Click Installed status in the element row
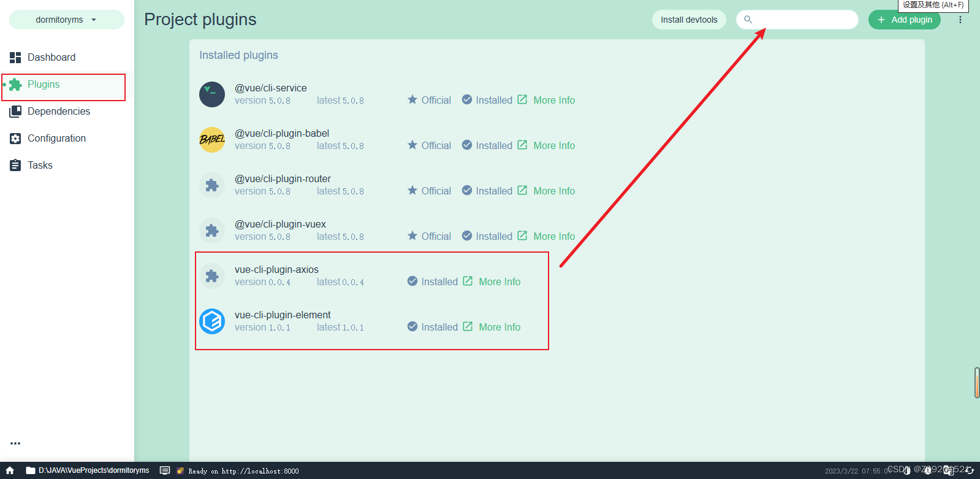Image resolution: width=980 pixels, height=479 pixels. tap(433, 327)
